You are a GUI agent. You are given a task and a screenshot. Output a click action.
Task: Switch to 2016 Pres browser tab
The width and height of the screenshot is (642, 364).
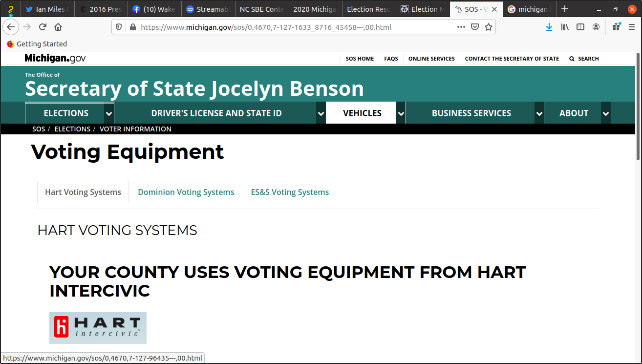[x=101, y=9]
